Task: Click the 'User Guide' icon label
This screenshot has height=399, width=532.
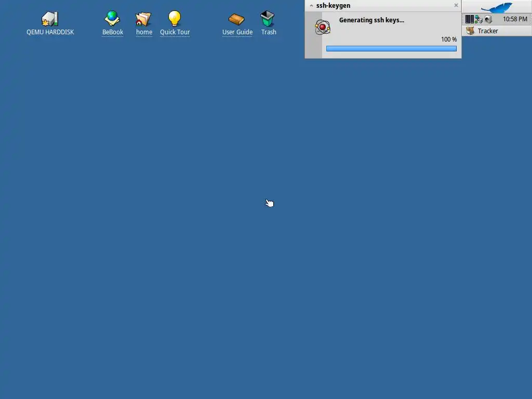Action: coord(237,32)
